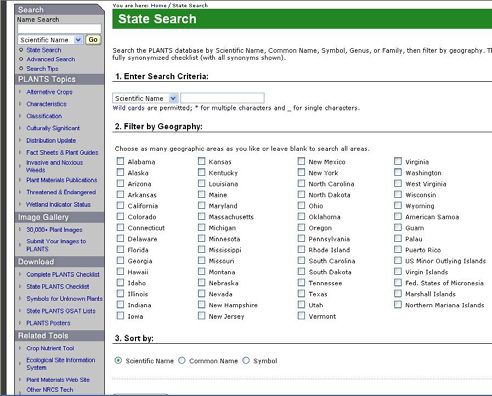Click the sidebar Go button
Screen dimensions: 492x396
point(93,40)
